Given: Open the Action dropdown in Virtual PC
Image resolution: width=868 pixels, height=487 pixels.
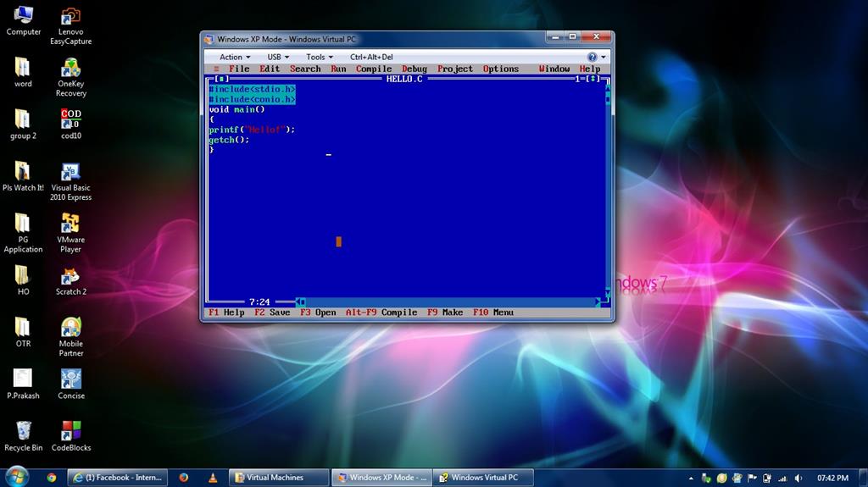Looking at the screenshot, I should point(235,57).
